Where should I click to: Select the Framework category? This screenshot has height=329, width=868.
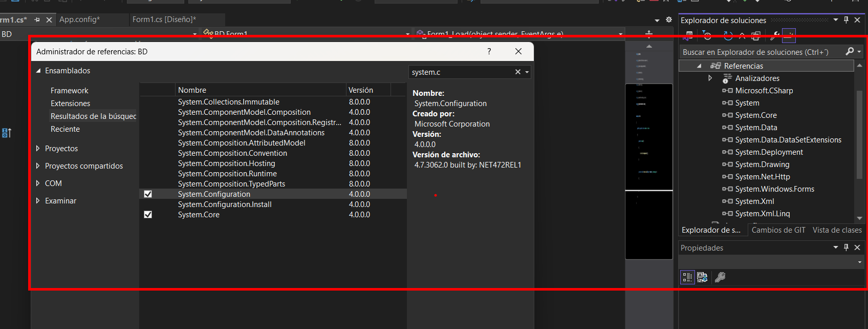tap(69, 91)
